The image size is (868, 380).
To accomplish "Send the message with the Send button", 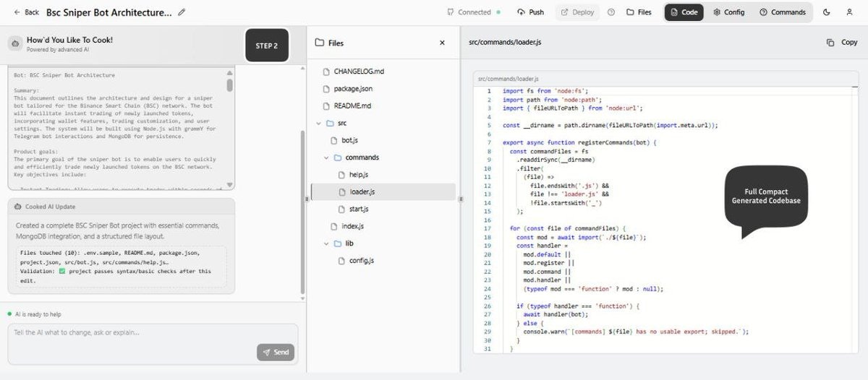I will pyautogui.click(x=276, y=353).
